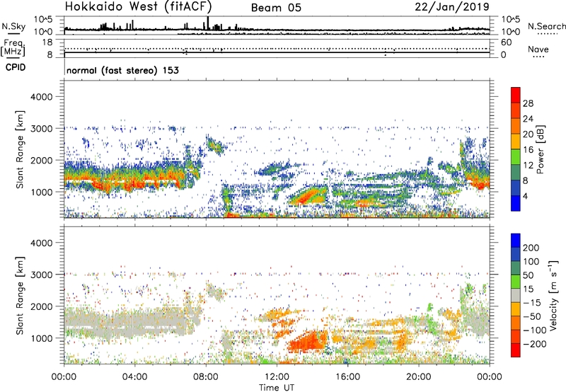Image resolution: width=566 pixels, height=392 pixels.
Task: Click the '08:00' time axis label
Action: (206, 377)
